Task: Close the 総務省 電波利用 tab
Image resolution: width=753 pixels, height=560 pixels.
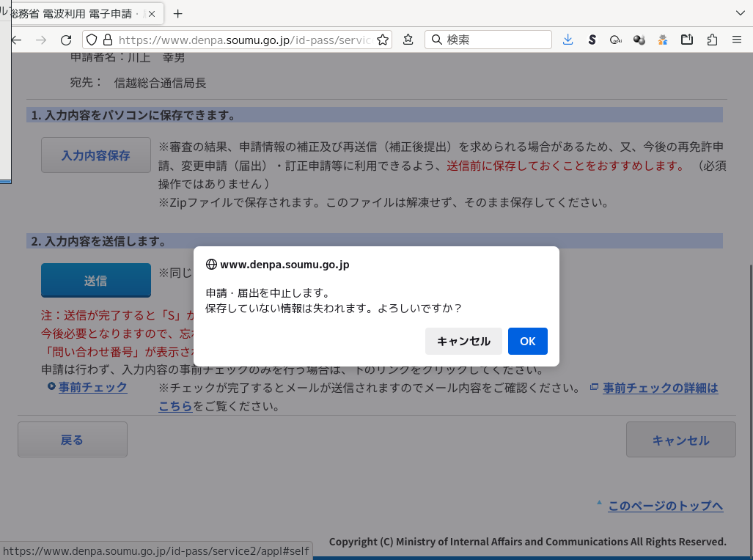Action: pos(152,13)
